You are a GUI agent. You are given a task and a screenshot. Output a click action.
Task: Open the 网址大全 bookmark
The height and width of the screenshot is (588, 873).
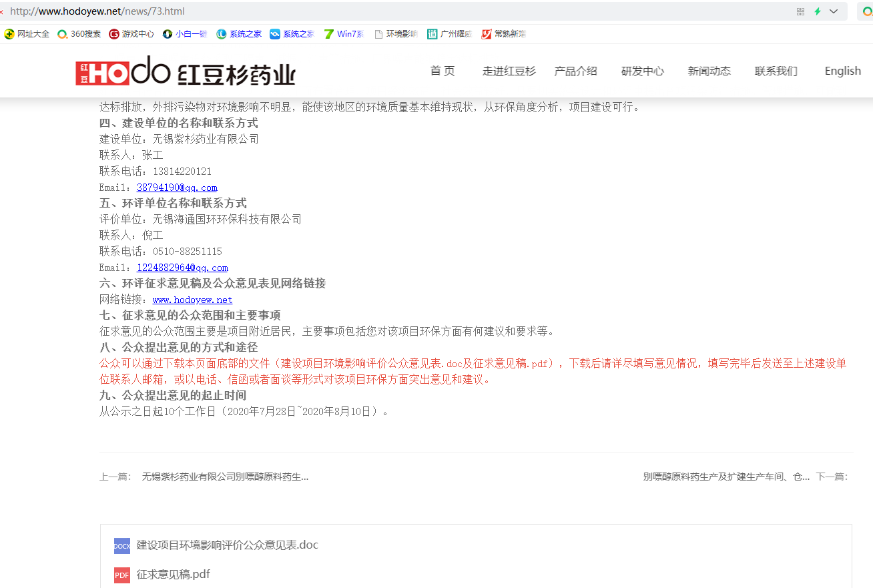pos(27,34)
